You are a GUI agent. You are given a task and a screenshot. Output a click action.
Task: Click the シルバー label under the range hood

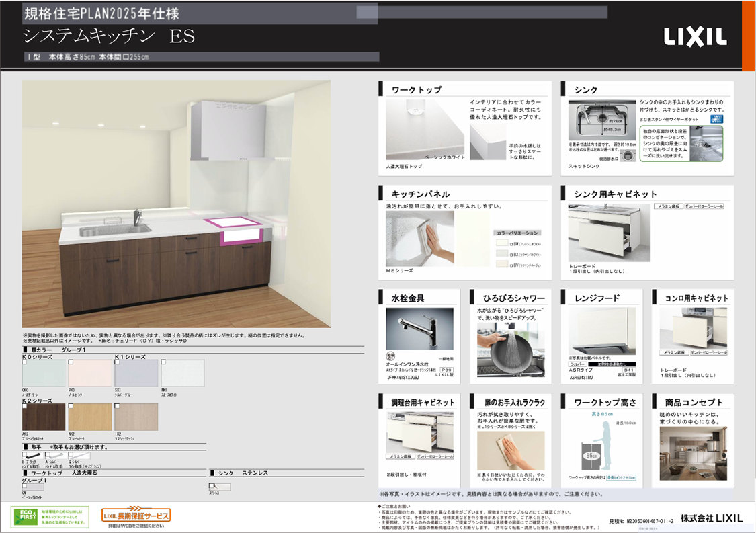point(578,364)
